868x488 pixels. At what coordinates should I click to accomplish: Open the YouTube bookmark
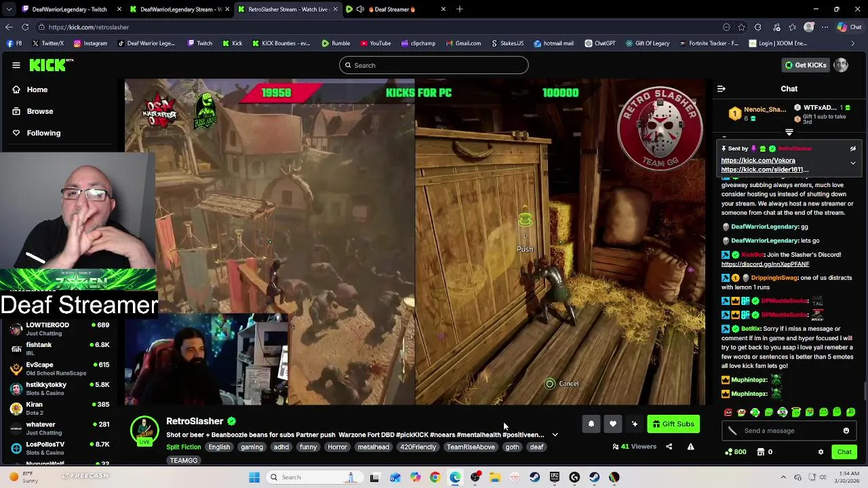click(x=376, y=43)
